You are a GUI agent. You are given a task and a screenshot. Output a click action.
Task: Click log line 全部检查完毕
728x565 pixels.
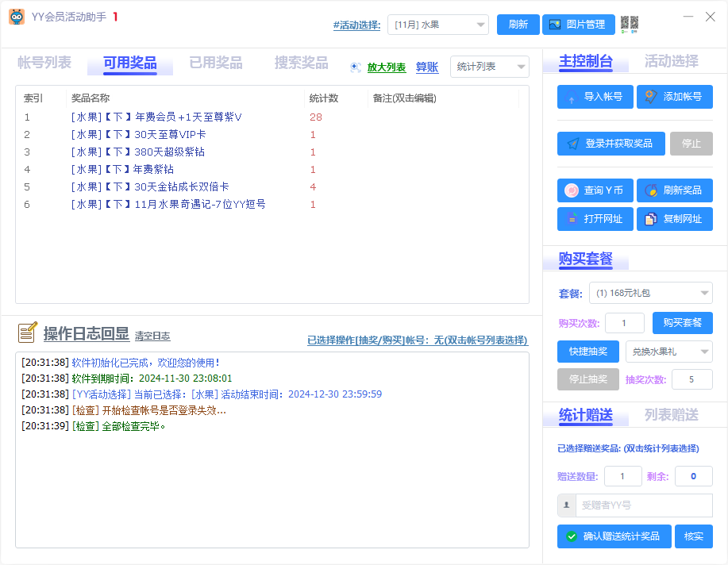pyautogui.click(x=94, y=426)
